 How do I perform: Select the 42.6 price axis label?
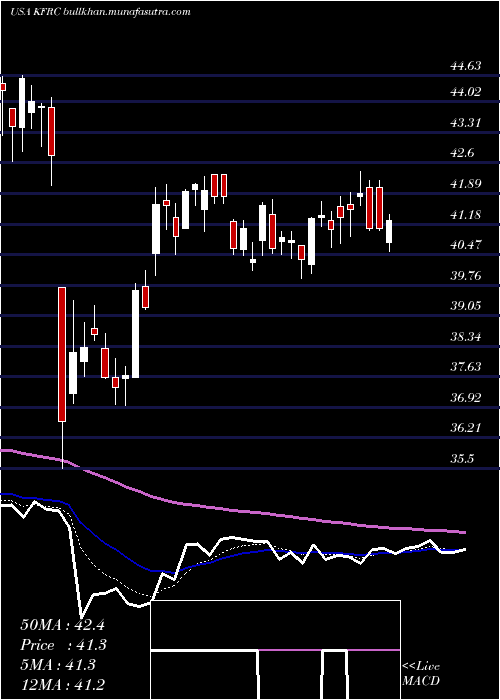click(462, 153)
